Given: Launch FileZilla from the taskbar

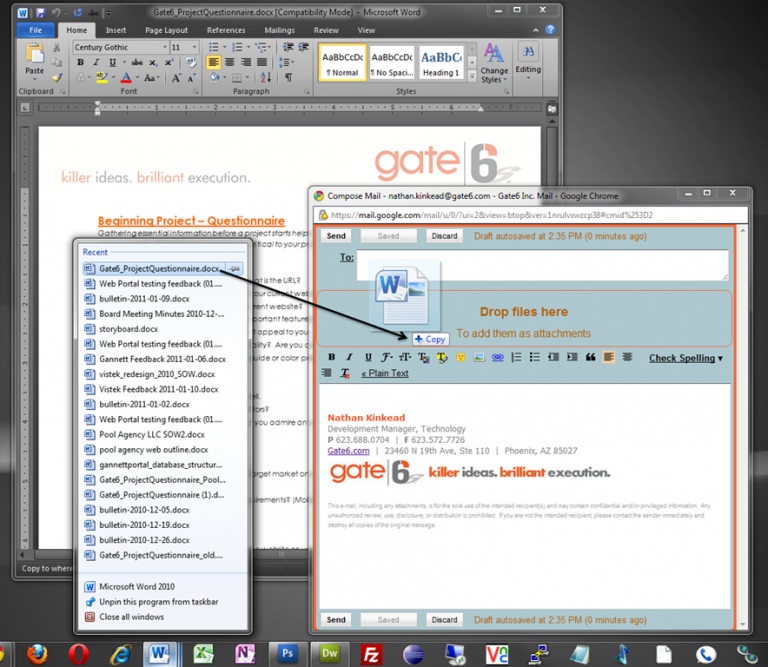Looking at the screenshot, I should coord(371,654).
